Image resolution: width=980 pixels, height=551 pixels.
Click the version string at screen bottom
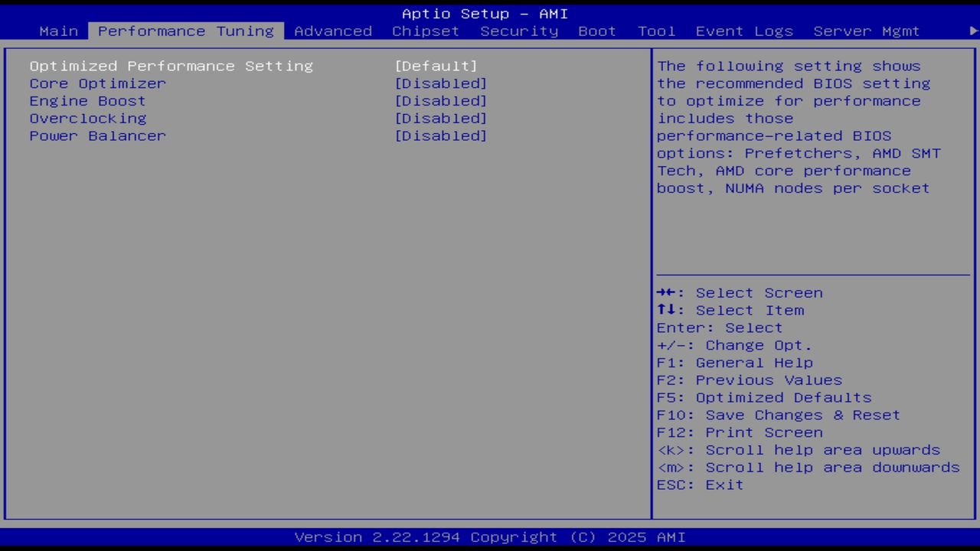coord(489,536)
